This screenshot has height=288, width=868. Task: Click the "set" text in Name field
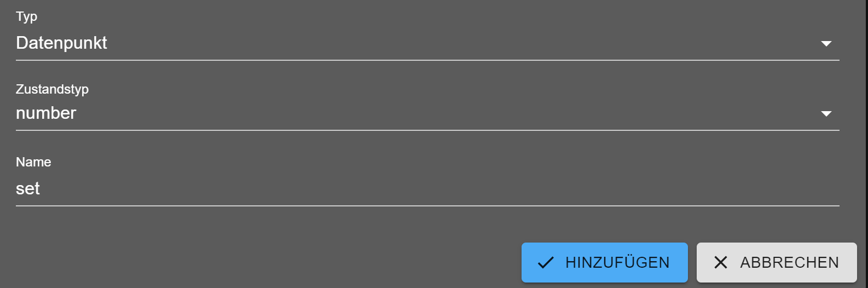coord(28,189)
